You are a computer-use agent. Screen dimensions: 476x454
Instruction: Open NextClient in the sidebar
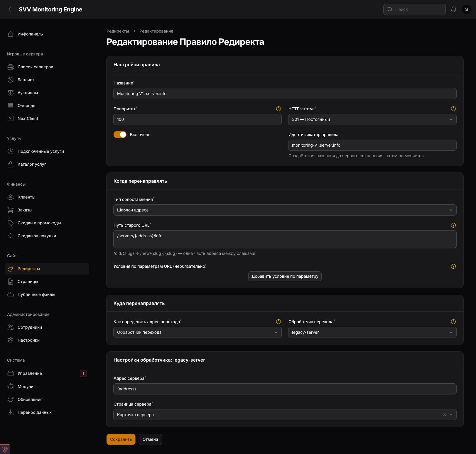(47, 118)
